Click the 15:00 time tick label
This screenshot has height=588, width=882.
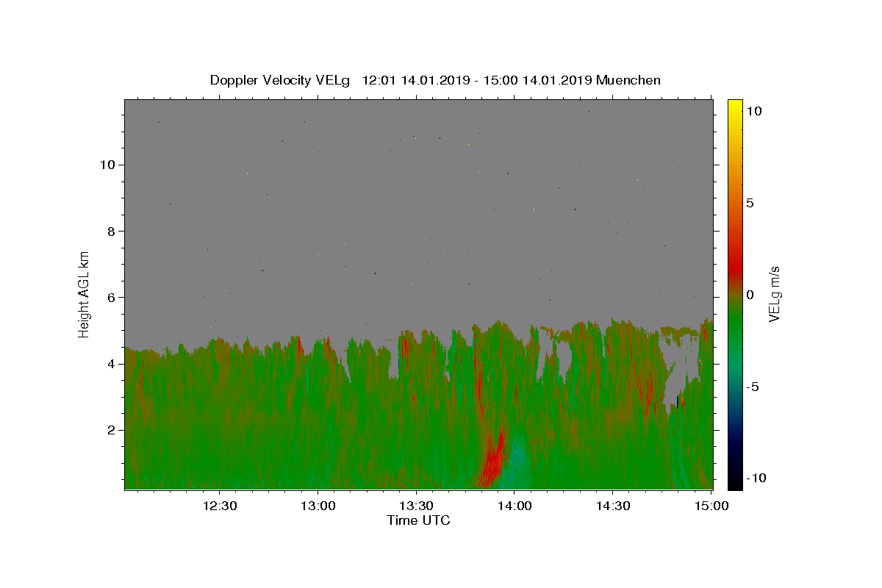point(710,506)
